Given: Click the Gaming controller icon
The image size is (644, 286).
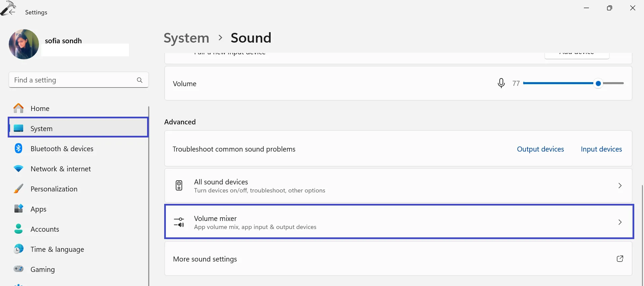Looking at the screenshot, I should pos(18,269).
